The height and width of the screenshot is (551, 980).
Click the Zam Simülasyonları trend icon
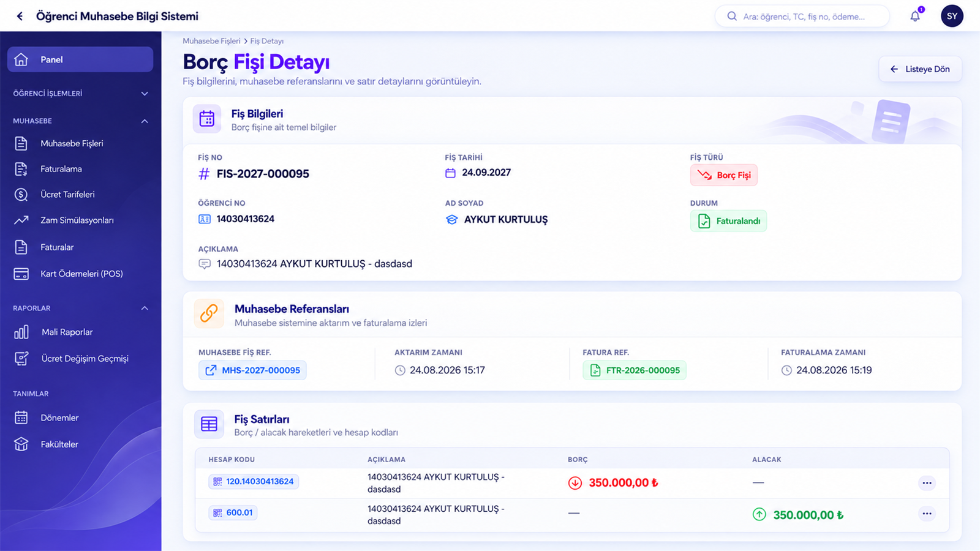[x=21, y=220]
